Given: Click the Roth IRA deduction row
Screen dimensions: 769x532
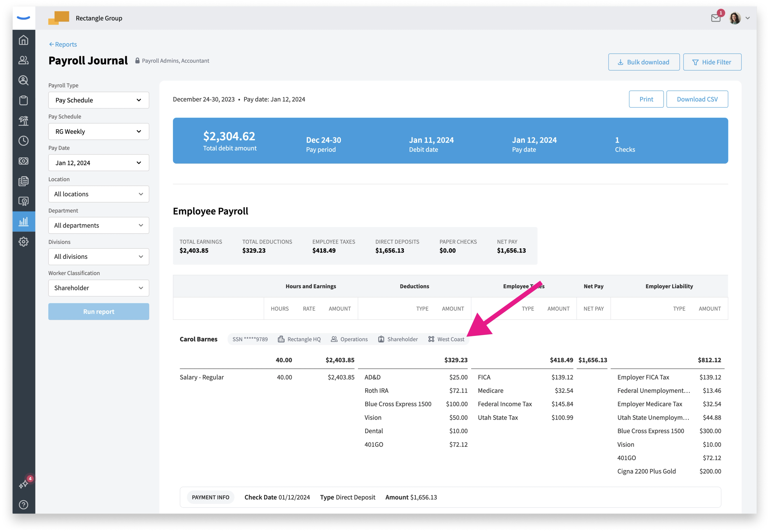Looking at the screenshot, I should (x=416, y=390).
